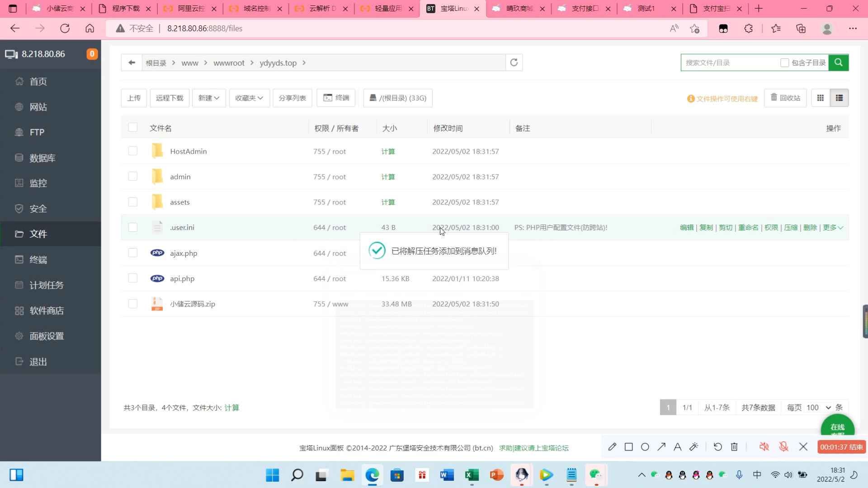Enable the 包含子目录 search option
868x488 pixels.
point(785,63)
